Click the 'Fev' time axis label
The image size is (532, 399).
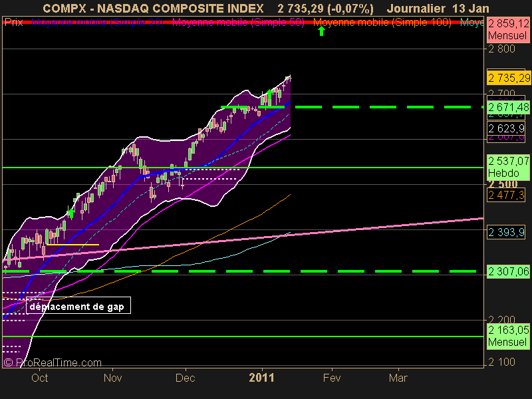click(331, 378)
